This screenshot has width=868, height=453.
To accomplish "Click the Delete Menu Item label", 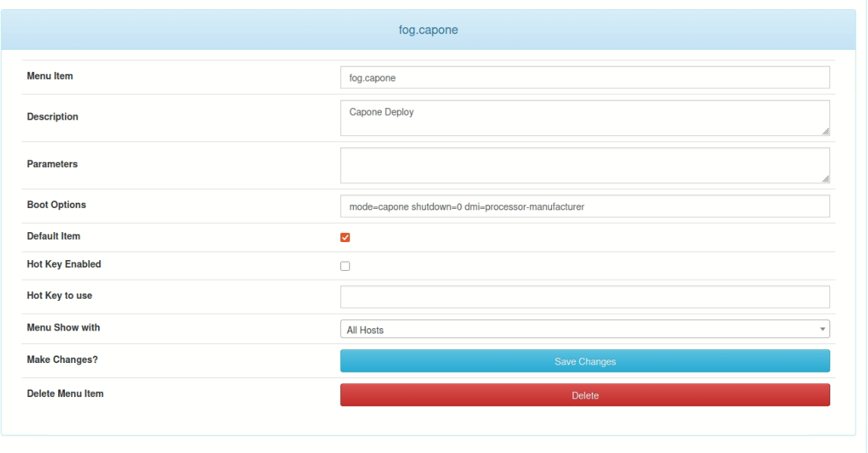I will [65, 394].
